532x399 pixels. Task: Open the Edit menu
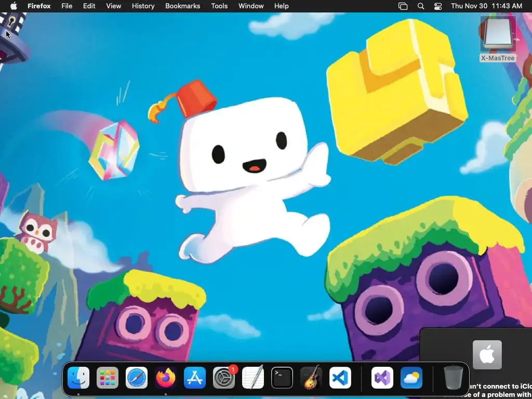[89, 6]
